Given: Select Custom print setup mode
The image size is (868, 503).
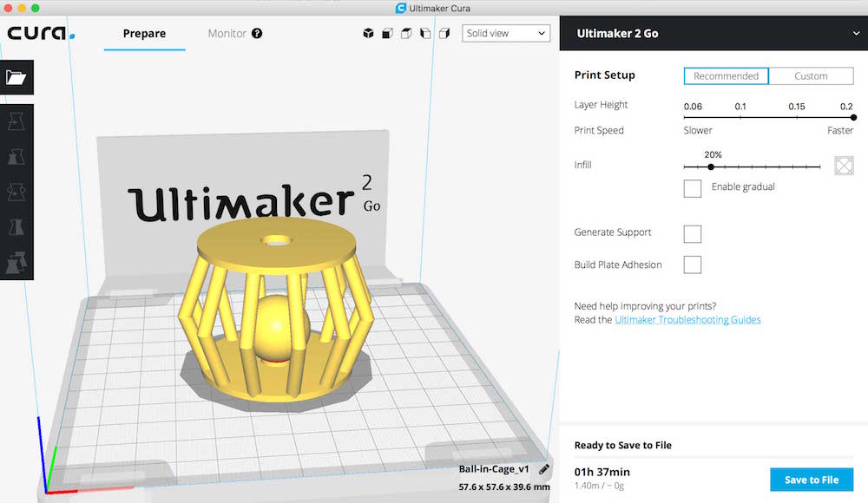Looking at the screenshot, I should click(x=811, y=75).
